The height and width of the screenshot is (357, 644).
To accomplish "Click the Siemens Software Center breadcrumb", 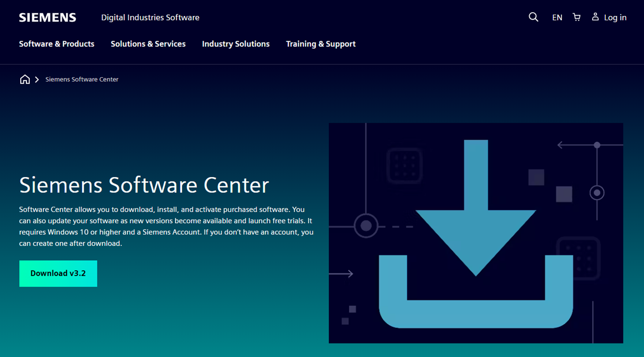I will (82, 79).
